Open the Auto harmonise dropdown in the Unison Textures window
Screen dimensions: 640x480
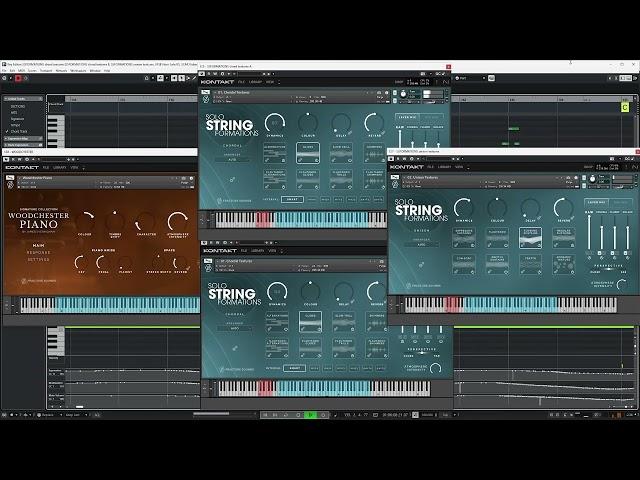pyautogui.click(x=422, y=244)
